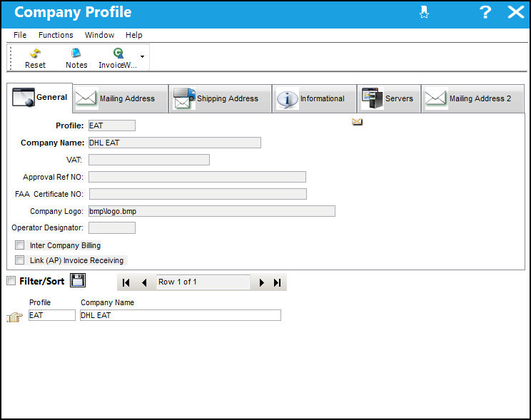Screen dimensions: 531x420
Task: Click the pin favorite star icon
Action: pos(424,12)
